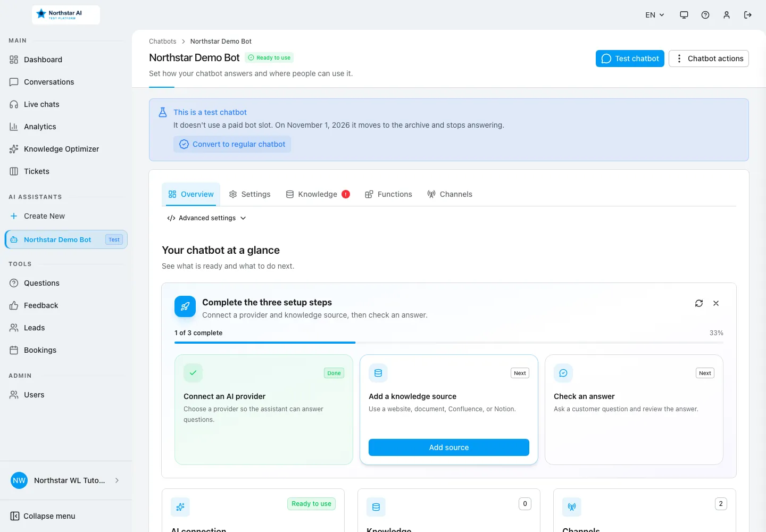Switch to the Knowledge tab

318,194
